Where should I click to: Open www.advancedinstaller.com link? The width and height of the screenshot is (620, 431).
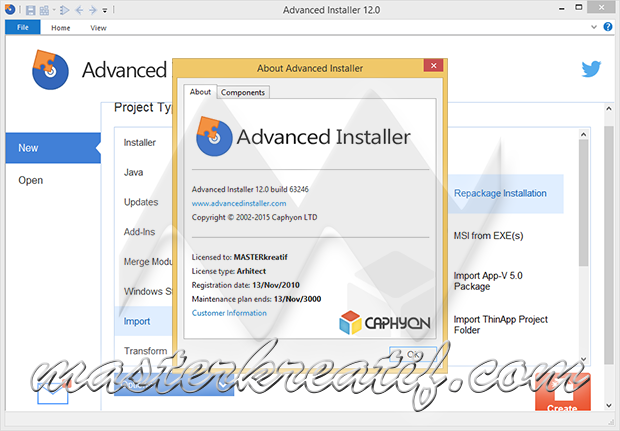coord(239,203)
